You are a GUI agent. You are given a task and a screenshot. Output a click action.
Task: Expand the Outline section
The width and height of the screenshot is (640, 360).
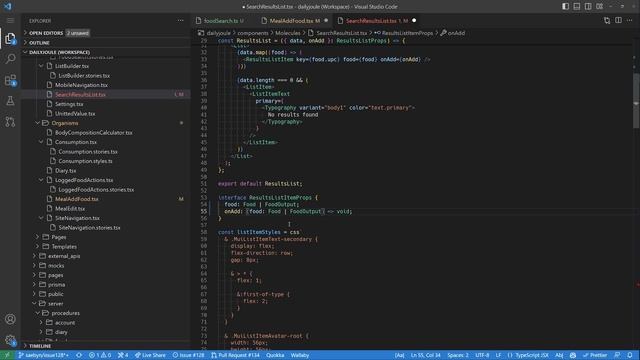[39, 43]
